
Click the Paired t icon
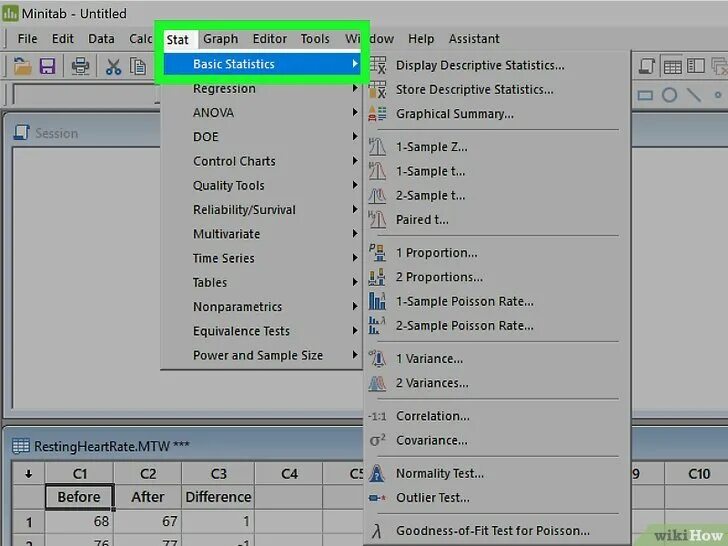(x=377, y=220)
